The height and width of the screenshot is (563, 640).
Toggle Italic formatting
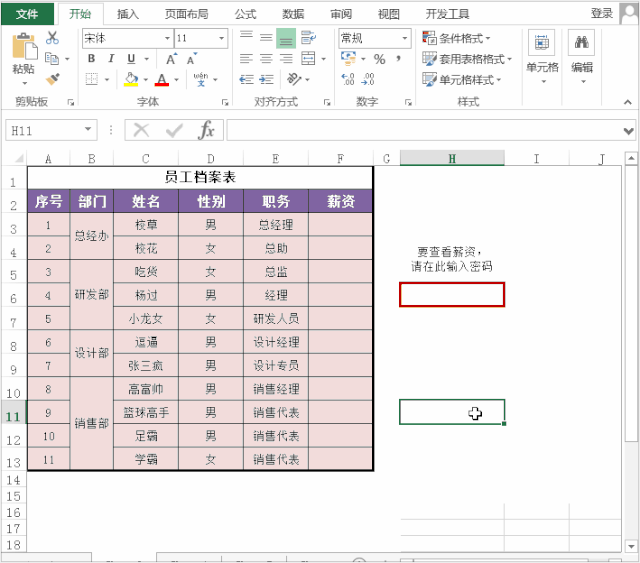click(111, 59)
